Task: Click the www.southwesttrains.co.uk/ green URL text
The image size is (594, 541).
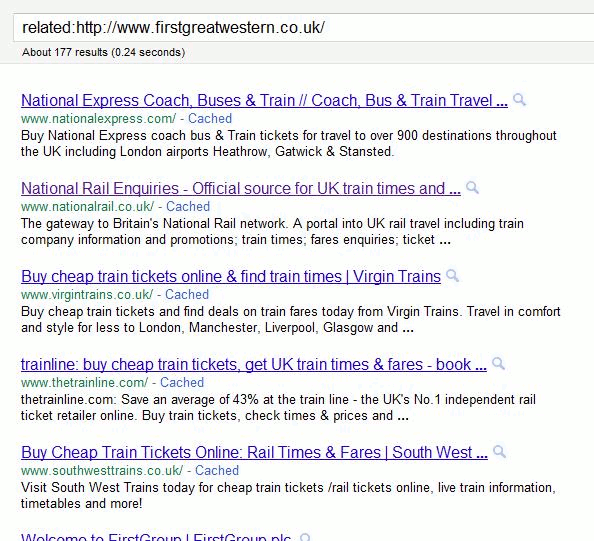Action: click(x=102, y=471)
